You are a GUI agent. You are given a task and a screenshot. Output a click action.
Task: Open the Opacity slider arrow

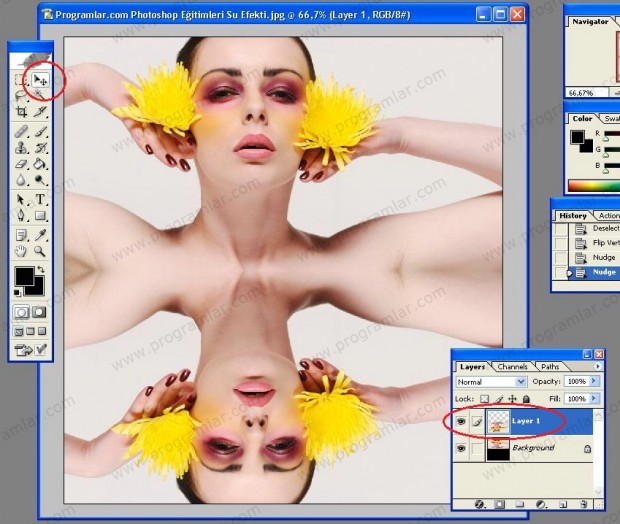pyautogui.click(x=594, y=381)
